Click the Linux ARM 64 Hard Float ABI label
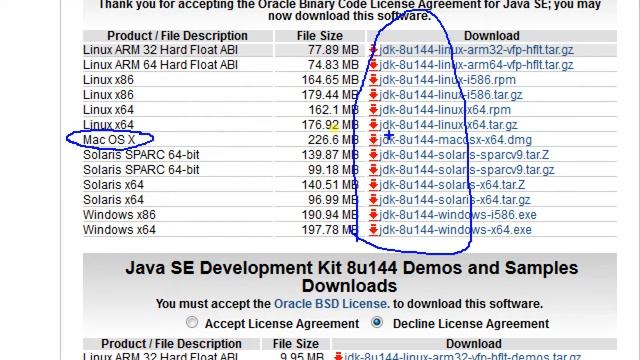 (x=160, y=65)
